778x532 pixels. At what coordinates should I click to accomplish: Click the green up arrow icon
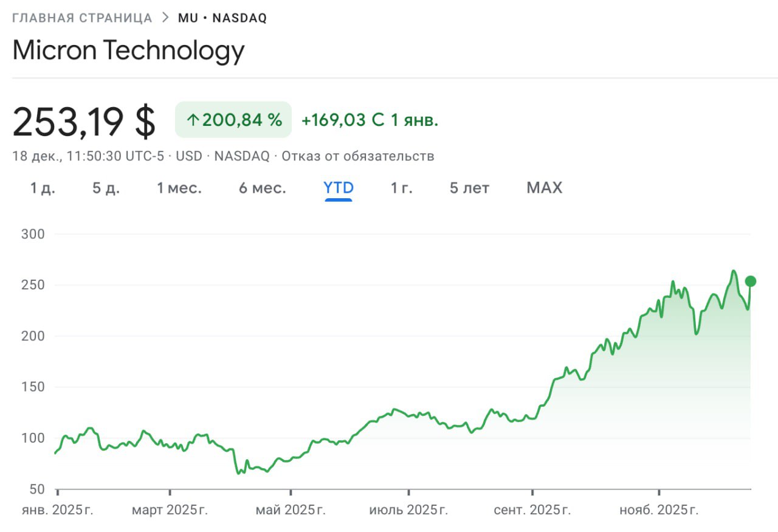pyautogui.click(x=193, y=120)
